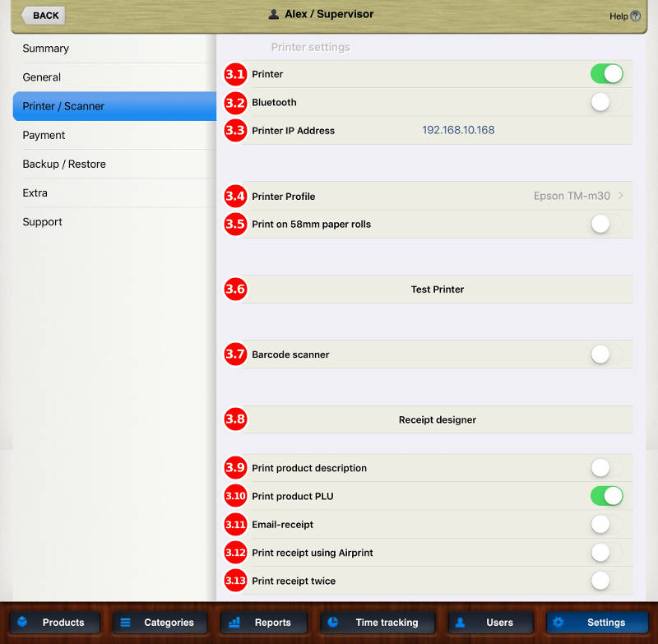Click the red 3.3 marker badge
This screenshot has height=644, width=658.
click(236, 130)
